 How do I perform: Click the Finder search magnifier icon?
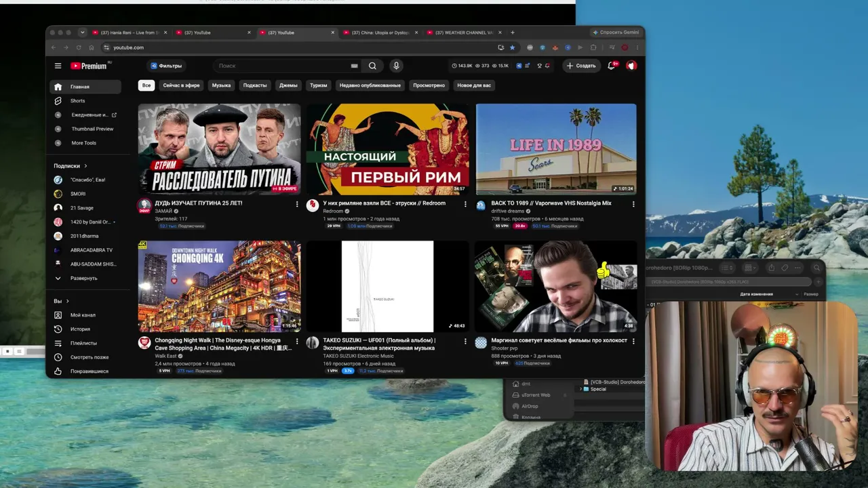click(x=816, y=268)
